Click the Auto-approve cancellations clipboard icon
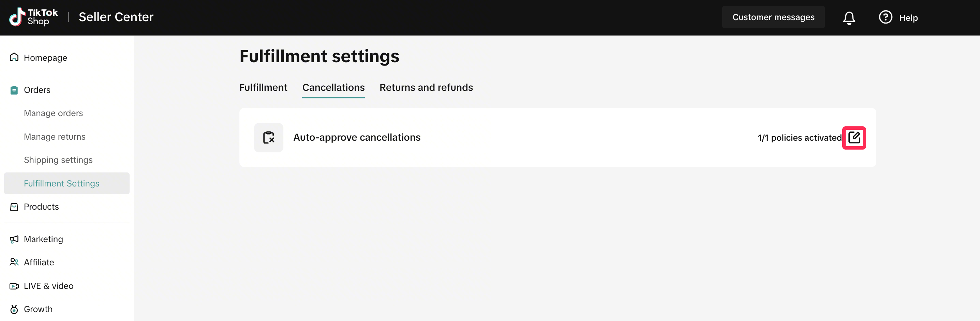This screenshot has width=980, height=321. tap(269, 138)
